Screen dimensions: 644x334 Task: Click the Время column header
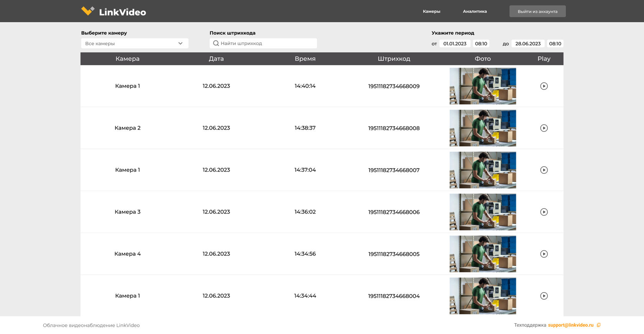pyautogui.click(x=305, y=59)
